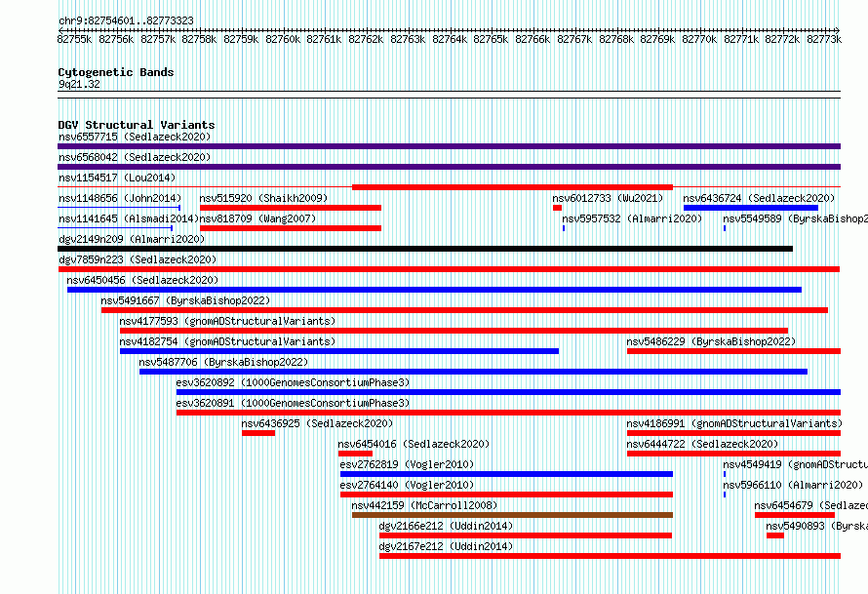
Task: Click the nsv6436925 (Sedlazeck2020) label
Action: (x=317, y=423)
